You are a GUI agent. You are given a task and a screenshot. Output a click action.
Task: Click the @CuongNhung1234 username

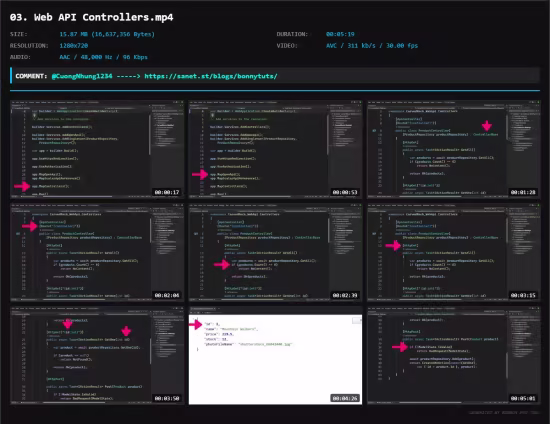point(82,76)
